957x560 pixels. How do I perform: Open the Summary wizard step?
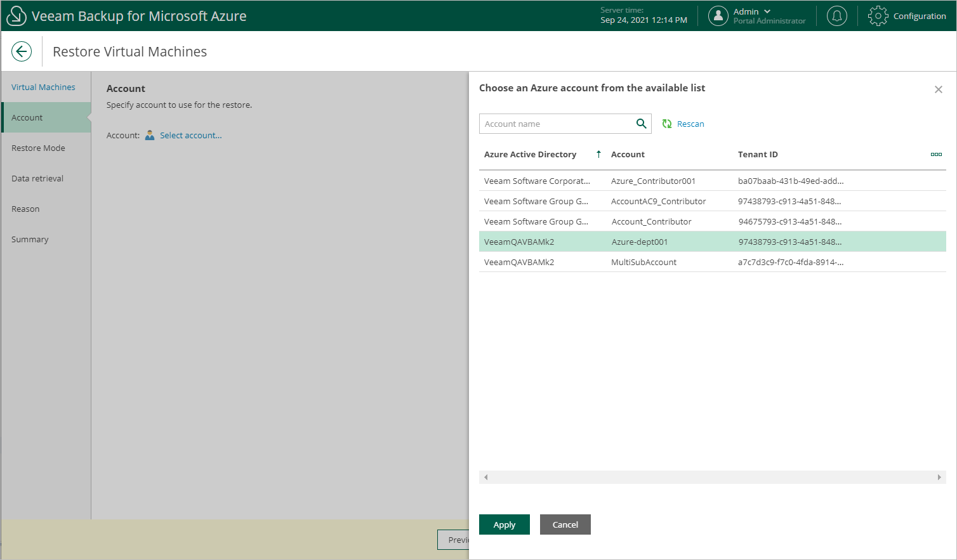[x=46, y=239]
